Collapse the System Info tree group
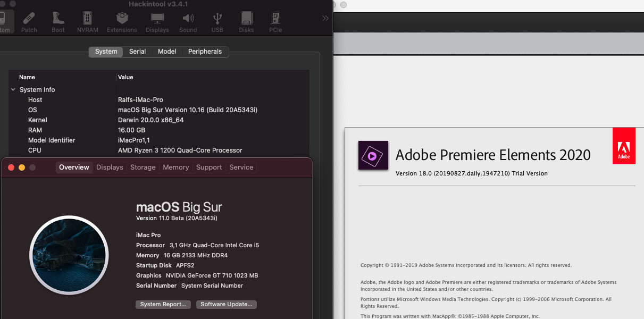The image size is (644, 319). click(x=13, y=90)
